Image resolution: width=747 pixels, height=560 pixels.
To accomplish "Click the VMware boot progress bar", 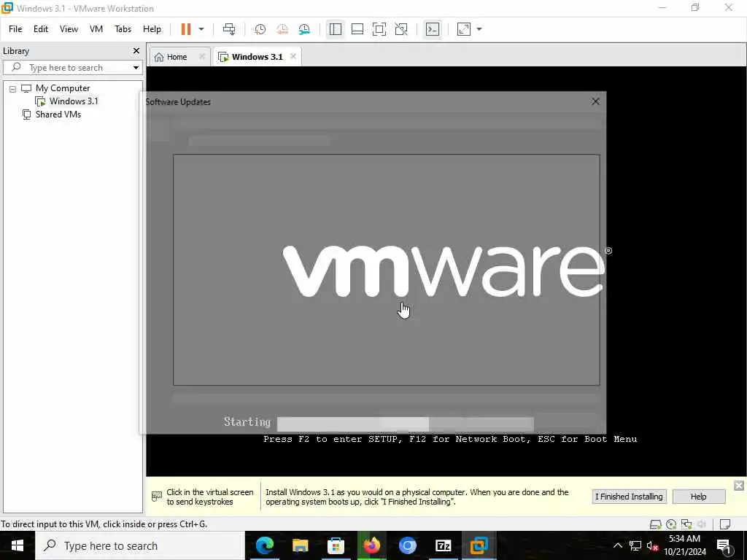I will tap(406, 424).
